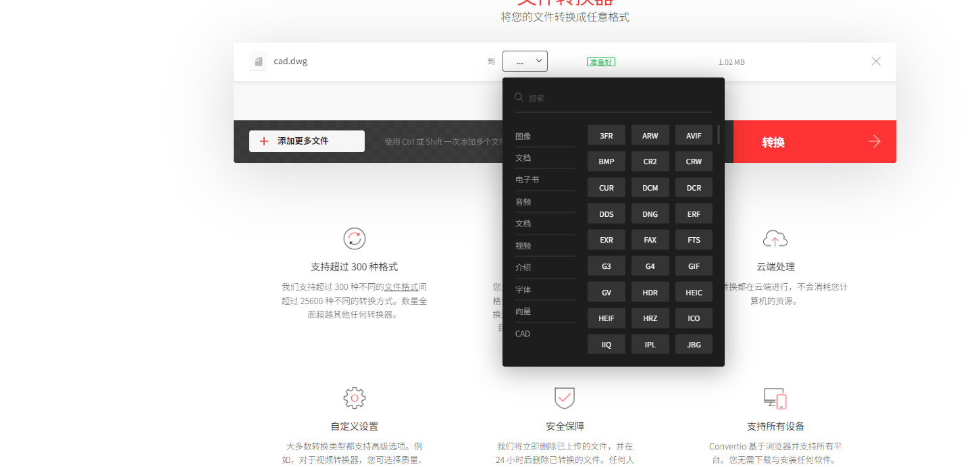Pick the GIF format option
The width and height of the screenshot is (980, 467).
(694, 266)
